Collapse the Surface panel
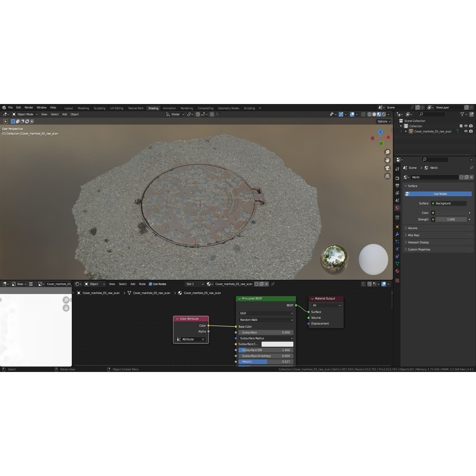Screen dimensions: 476x476 [x=412, y=186]
